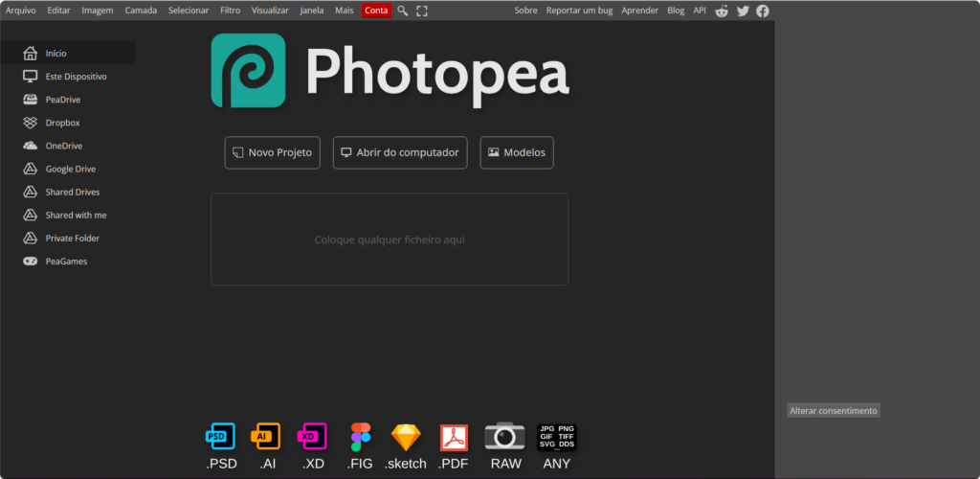Click the .PDF format icon
Image resolution: width=980 pixels, height=479 pixels.
click(x=454, y=438)
